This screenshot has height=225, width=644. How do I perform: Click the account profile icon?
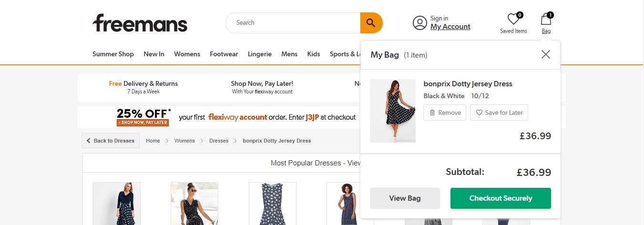coord(419,23)
